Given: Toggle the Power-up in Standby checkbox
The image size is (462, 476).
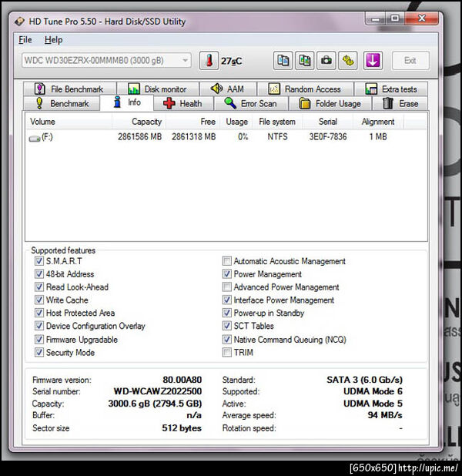Looking at the screenshot, I should tap(226, 313).
